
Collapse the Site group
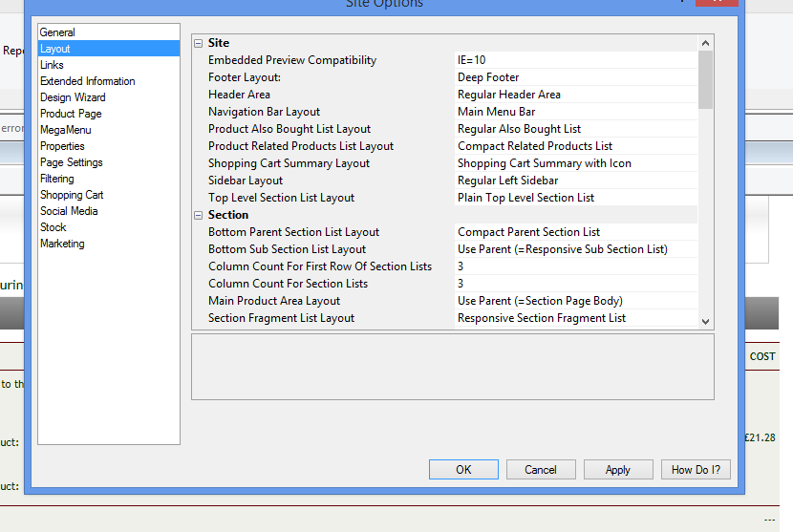coord(199,43)
